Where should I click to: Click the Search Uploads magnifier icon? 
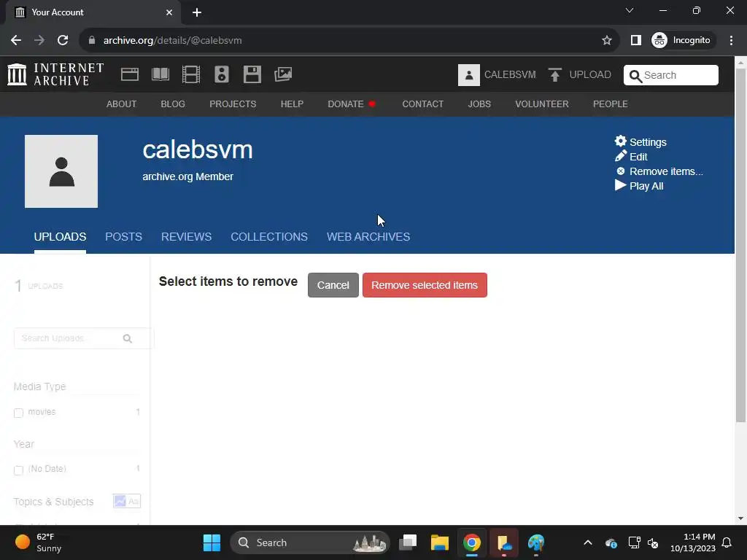click(x=127, y=338)
